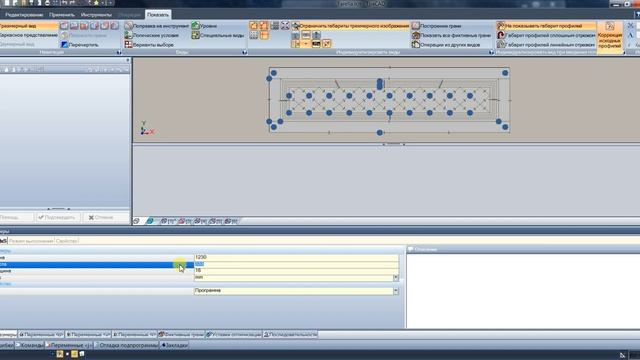The height and width of the screenshot is (360, 640).
Task: Switch to Фиктивные грани bottom tab
Action: coord(182,334)
